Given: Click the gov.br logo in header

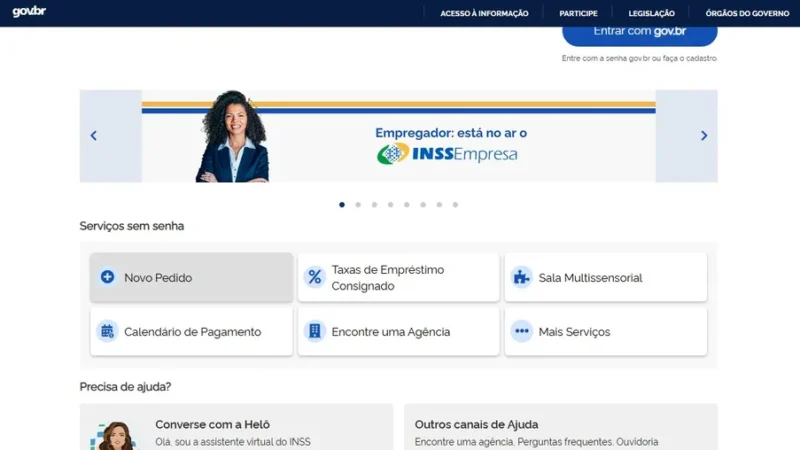Looking at the screenshot, I should pyautogui.click(x=29, y=11).
